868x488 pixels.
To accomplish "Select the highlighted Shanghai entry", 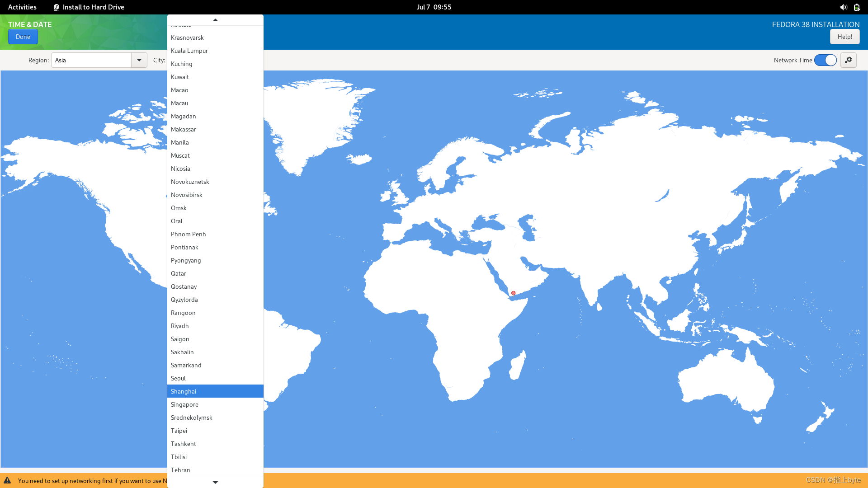I will pyautogui.click(x=184, y=391).
